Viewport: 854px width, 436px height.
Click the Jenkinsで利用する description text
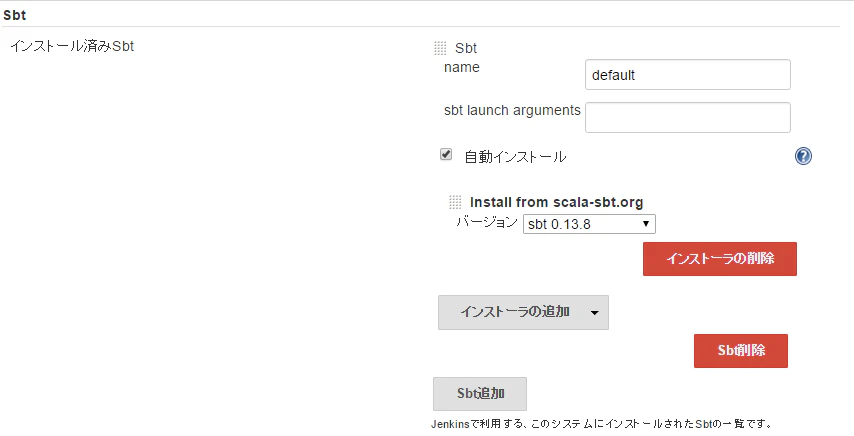(601, 424)
